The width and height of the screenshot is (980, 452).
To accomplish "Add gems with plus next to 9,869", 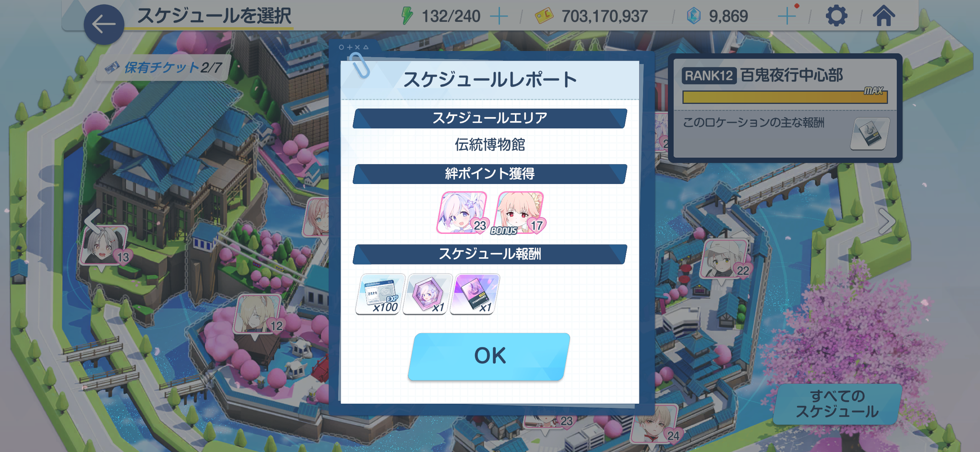I will tap(787, 16).
